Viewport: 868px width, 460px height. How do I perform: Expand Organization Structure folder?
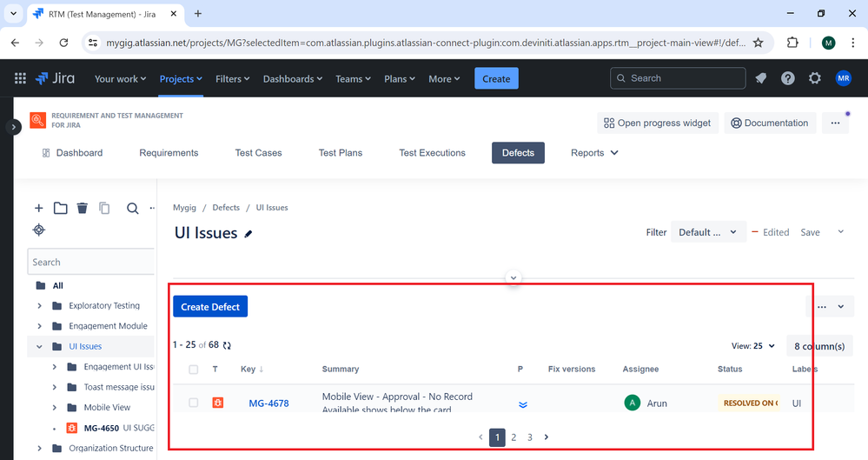[x=39, y=449]
